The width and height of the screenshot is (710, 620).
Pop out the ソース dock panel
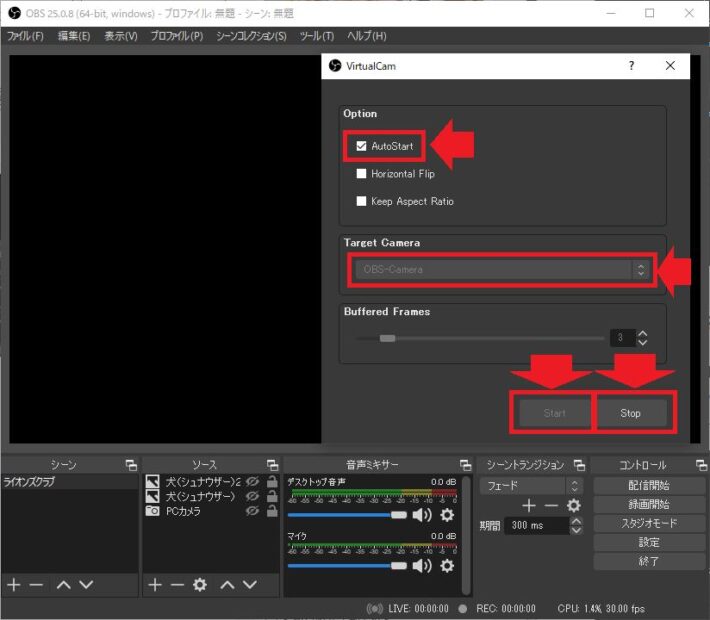tap(273, 465)
